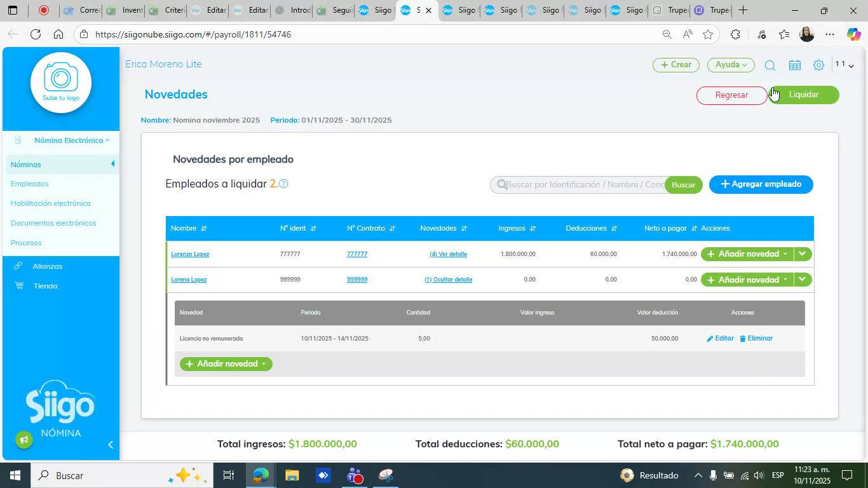Open Microsoft Teams from the taskbar
Screen dimensions: 868x488
[355, 475]
